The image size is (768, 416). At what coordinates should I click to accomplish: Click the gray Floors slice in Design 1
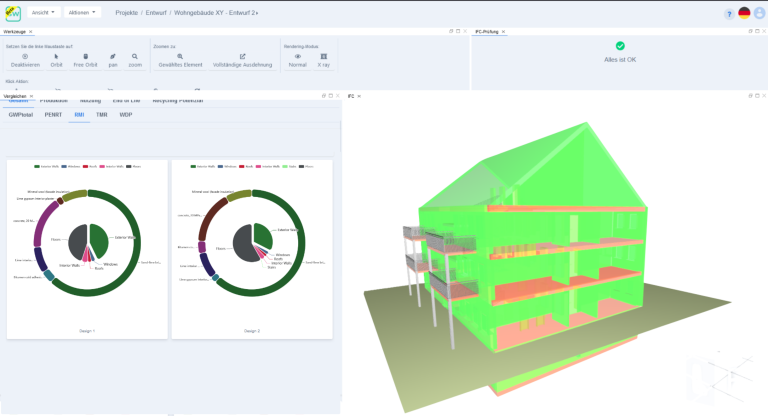tap(78, 241)
